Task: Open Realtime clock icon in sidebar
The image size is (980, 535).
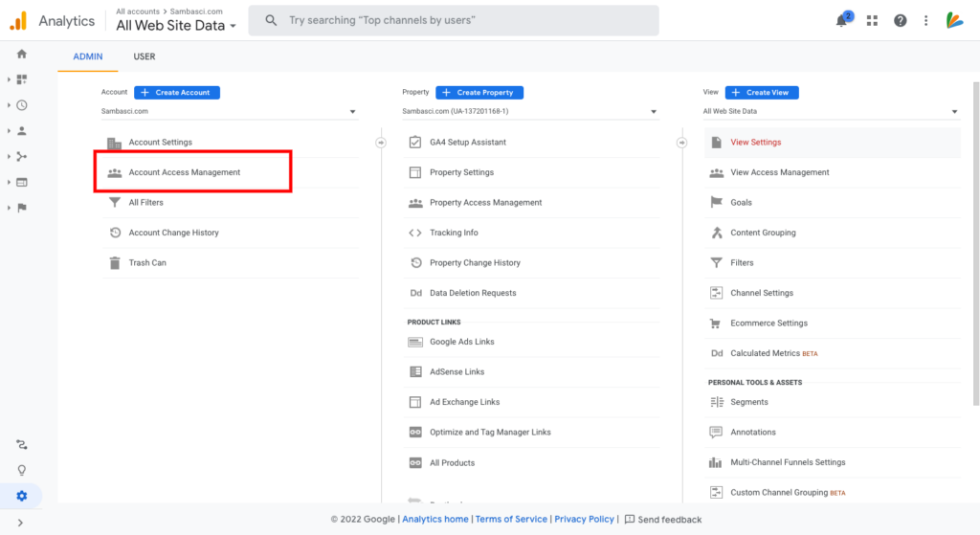Action: 22,105
